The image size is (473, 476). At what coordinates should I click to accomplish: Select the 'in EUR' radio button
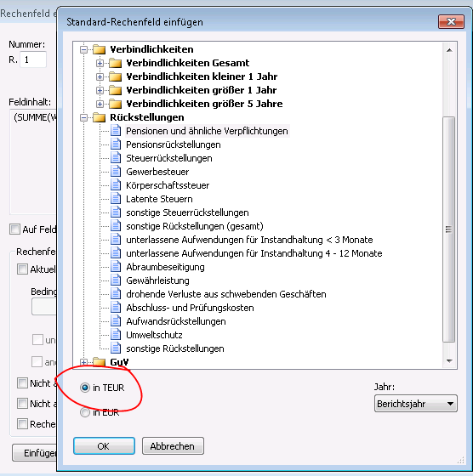pos(85,412)
